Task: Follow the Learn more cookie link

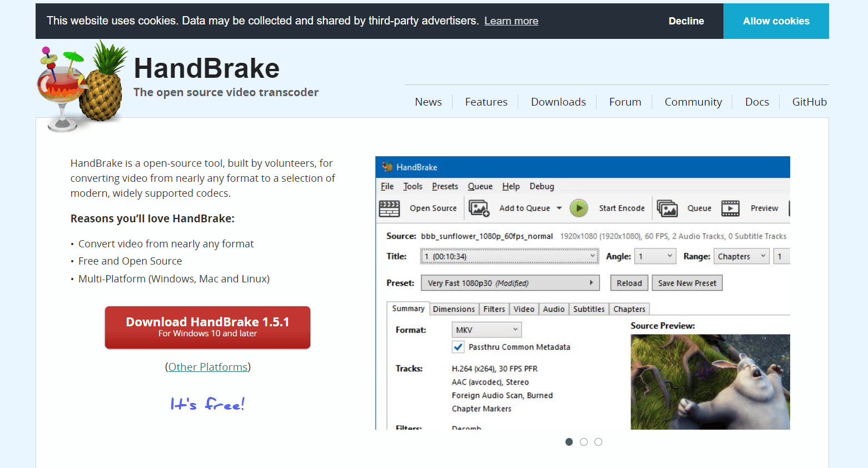Action: click(511, 21)
